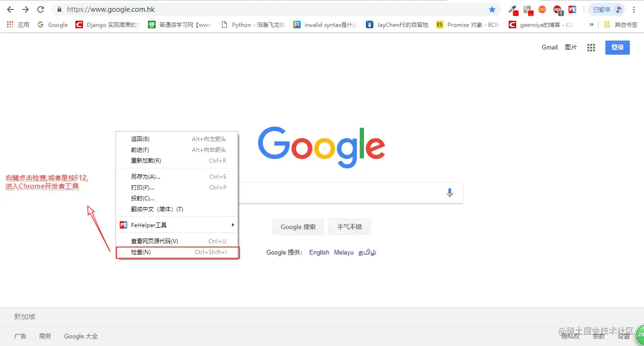Choose 查看网页源代码(V) from the menu

[177, 241]
